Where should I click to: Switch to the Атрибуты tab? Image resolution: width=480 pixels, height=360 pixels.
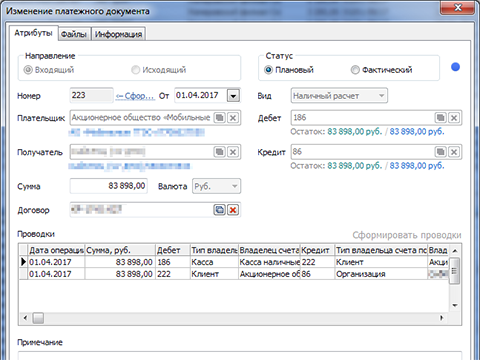(x=33, y=33)
